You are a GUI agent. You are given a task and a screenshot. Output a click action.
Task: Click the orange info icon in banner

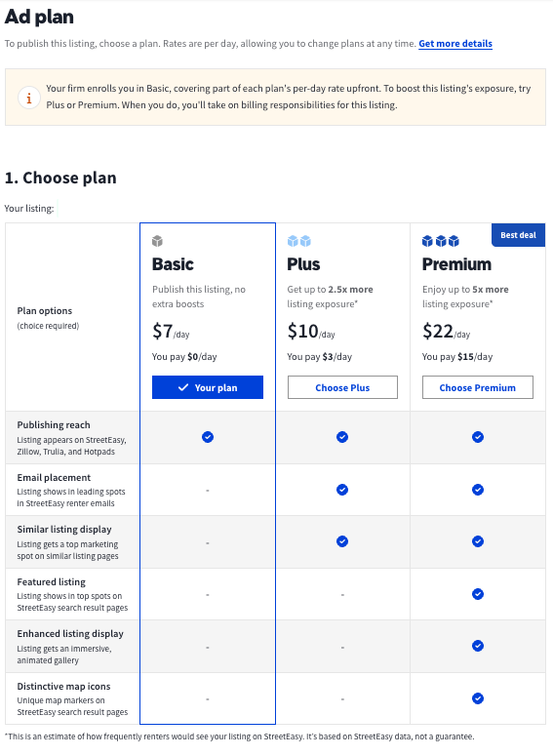coord(29,98)
